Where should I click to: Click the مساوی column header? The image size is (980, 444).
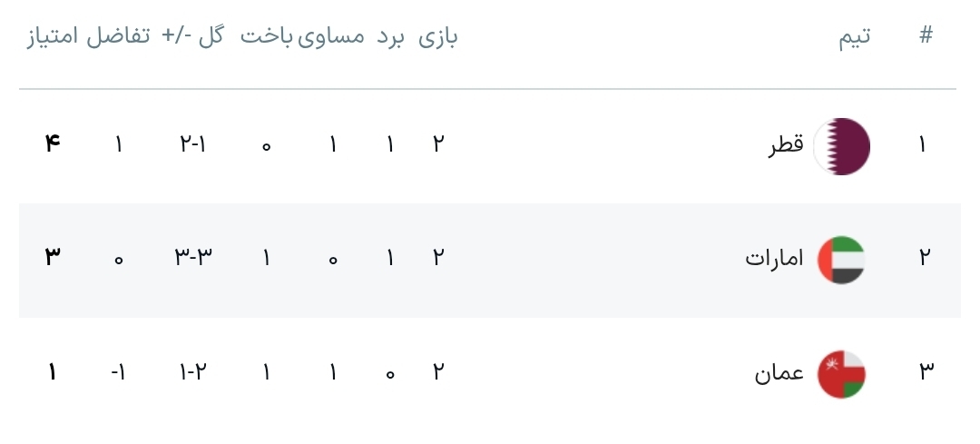point(332,37)
